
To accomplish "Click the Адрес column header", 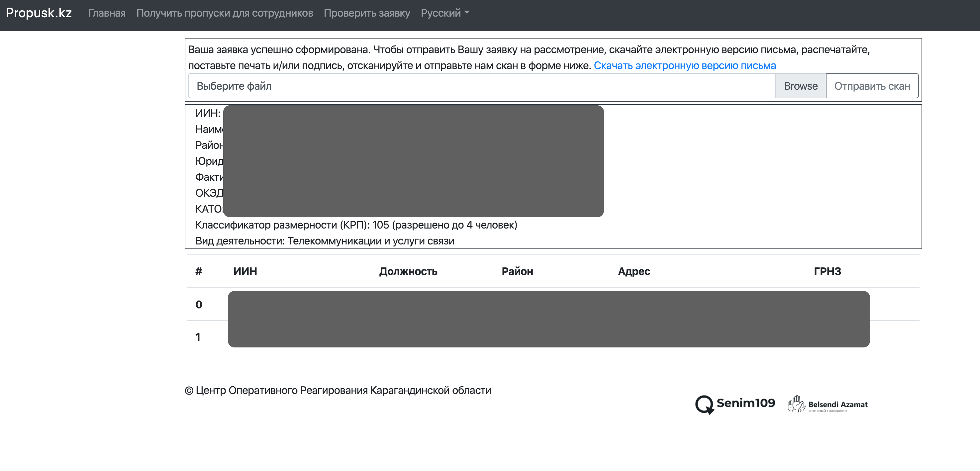I will tap(634, 271).
